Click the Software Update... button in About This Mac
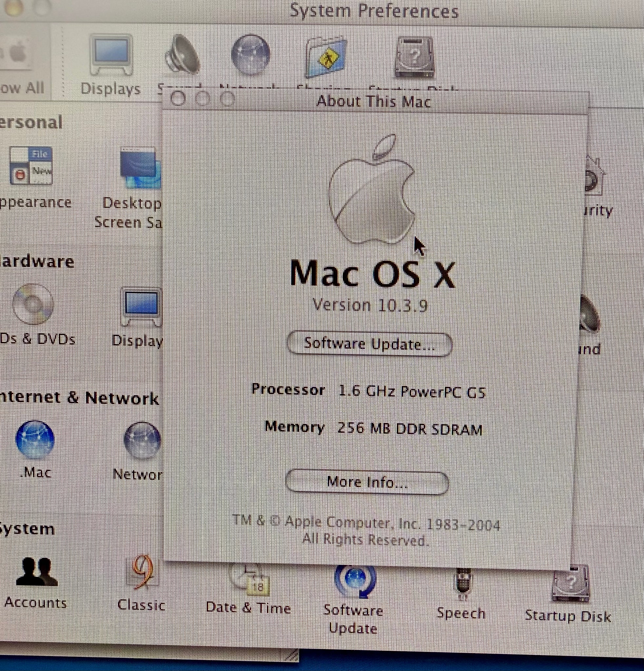Screen dimensions: 644x671 point(370,344)
